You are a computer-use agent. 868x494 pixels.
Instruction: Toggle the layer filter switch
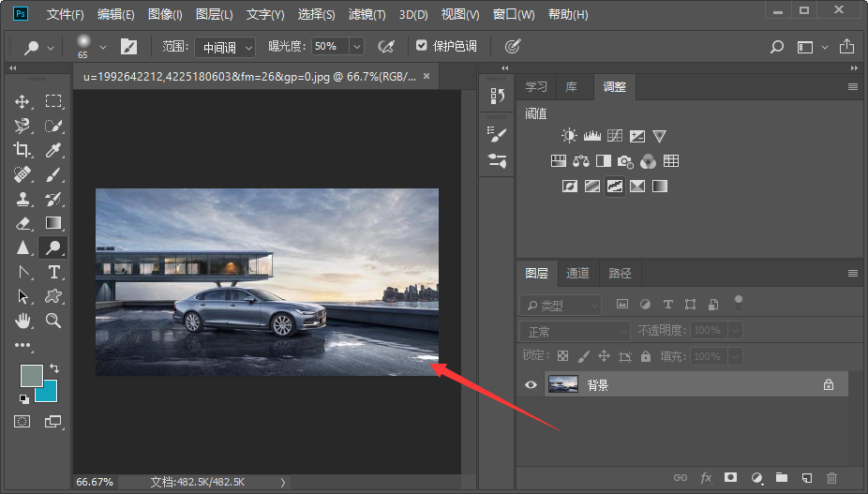tap(739, 303)
